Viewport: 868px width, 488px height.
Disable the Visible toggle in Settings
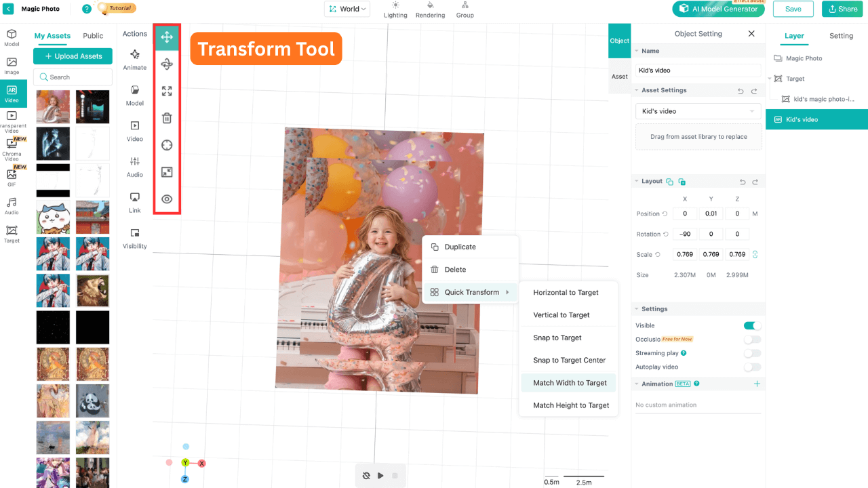click(751, 325)
